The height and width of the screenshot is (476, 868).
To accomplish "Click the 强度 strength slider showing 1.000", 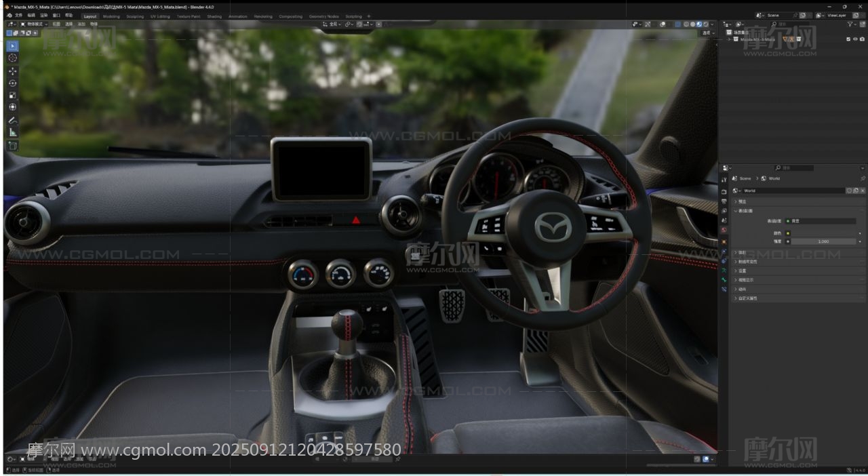I will 824,241.
